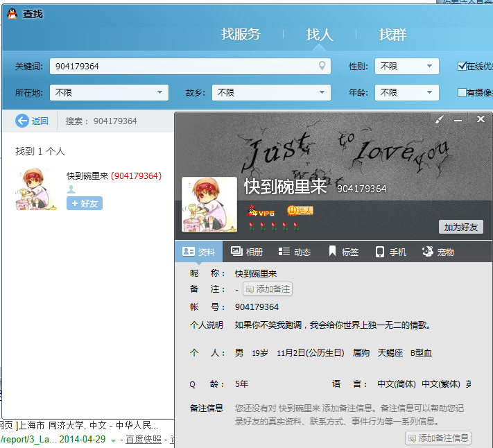Click the small user icon under search result name
Screen dimensions: 493x448
coord(71,189)
